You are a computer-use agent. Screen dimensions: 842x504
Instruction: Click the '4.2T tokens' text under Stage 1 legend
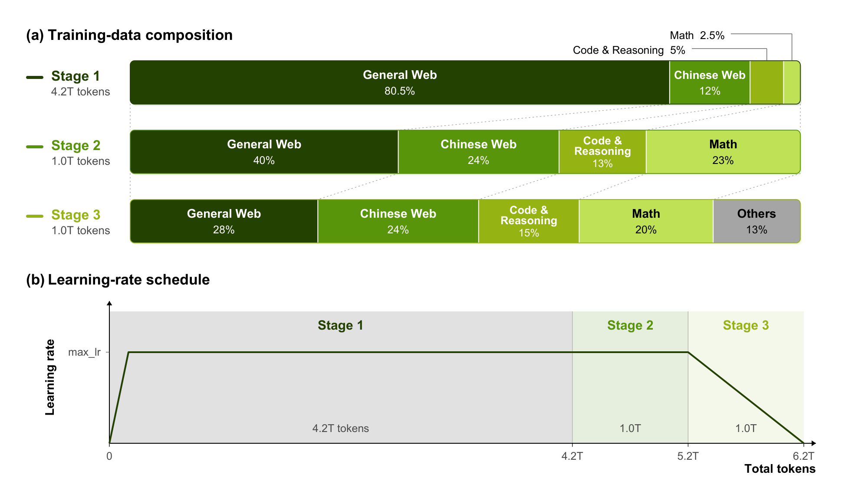(x=81, y=92)
